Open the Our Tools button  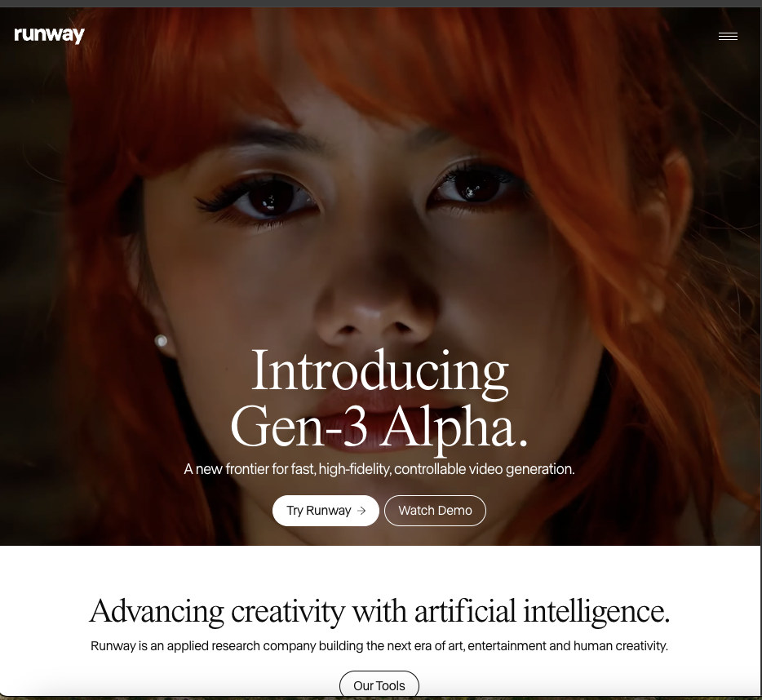379,685
